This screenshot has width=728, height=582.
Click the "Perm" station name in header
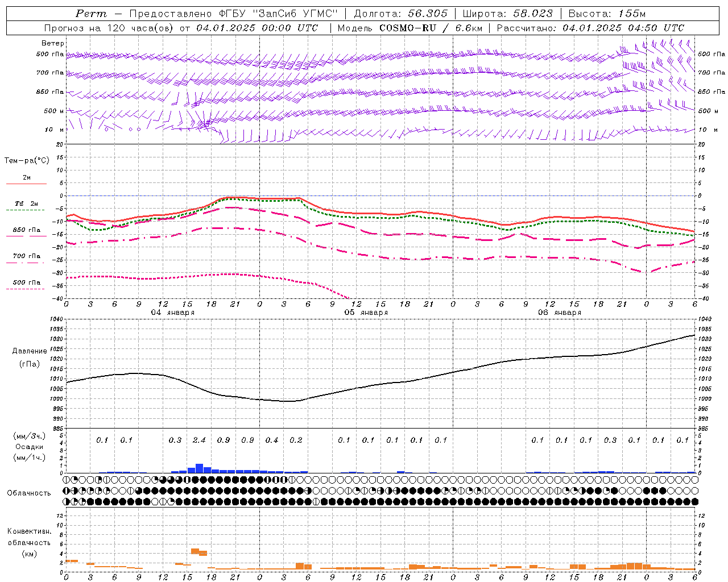tap(91, 14)
